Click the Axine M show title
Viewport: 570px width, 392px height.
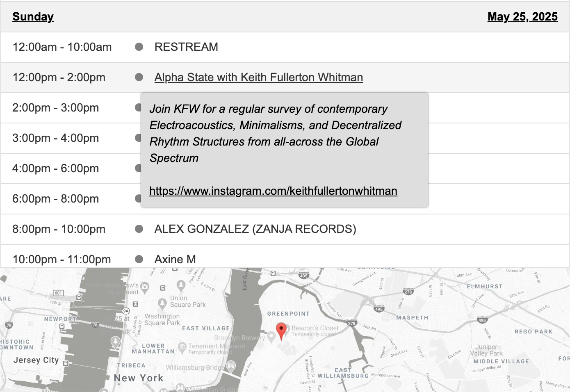click(175, 259)
